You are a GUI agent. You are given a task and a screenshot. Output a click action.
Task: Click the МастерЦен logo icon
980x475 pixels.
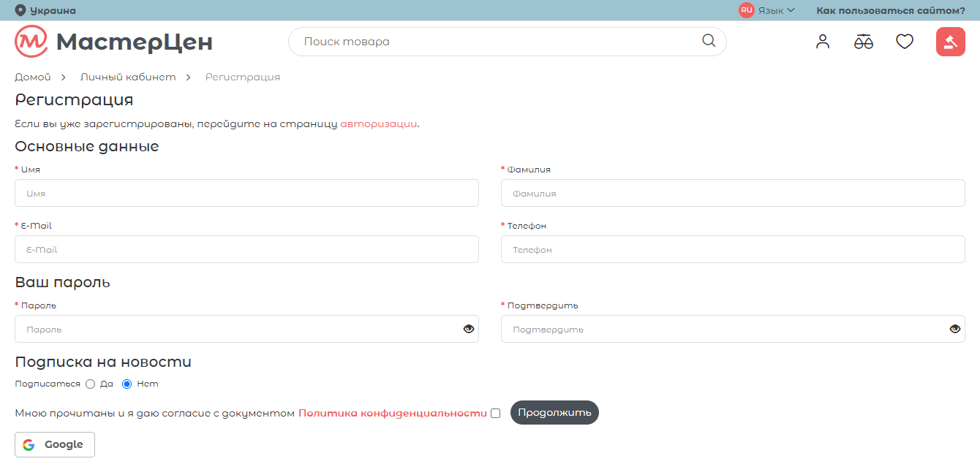pyautogui.click(x=31, y=42)
